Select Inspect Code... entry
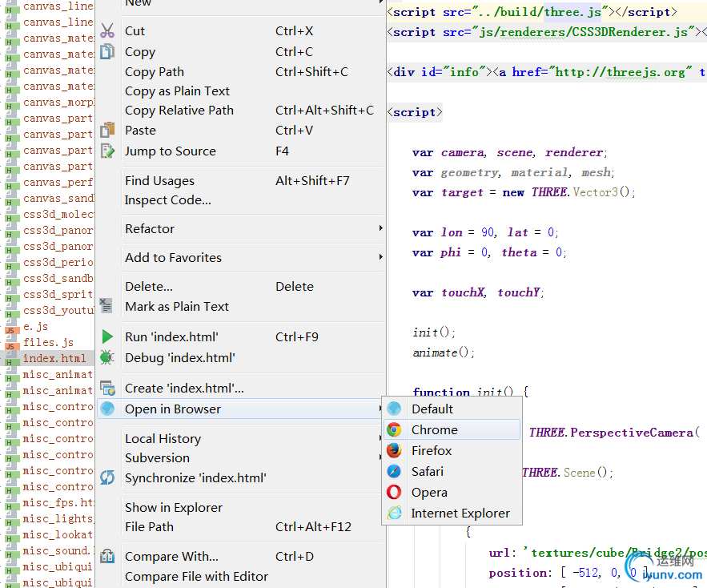The image size is (707, 588). pos(241,200)
